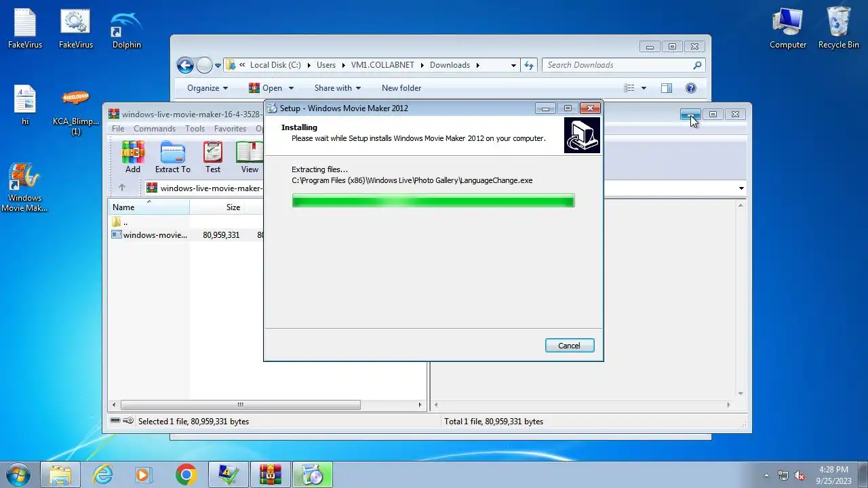The width and height of the screenshot is (868, 488).
Task: Click the WinRAR Add toolbar icon
Action: 133,157
